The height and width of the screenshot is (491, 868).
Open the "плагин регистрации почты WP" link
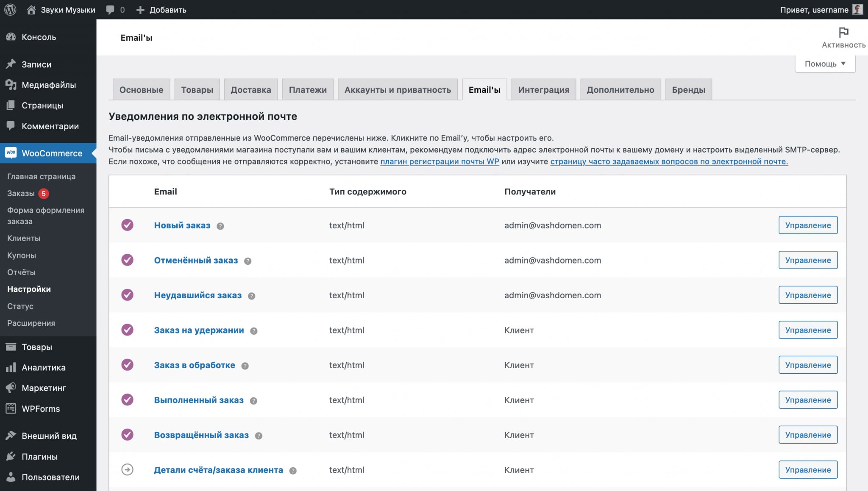tap(440, 161)
